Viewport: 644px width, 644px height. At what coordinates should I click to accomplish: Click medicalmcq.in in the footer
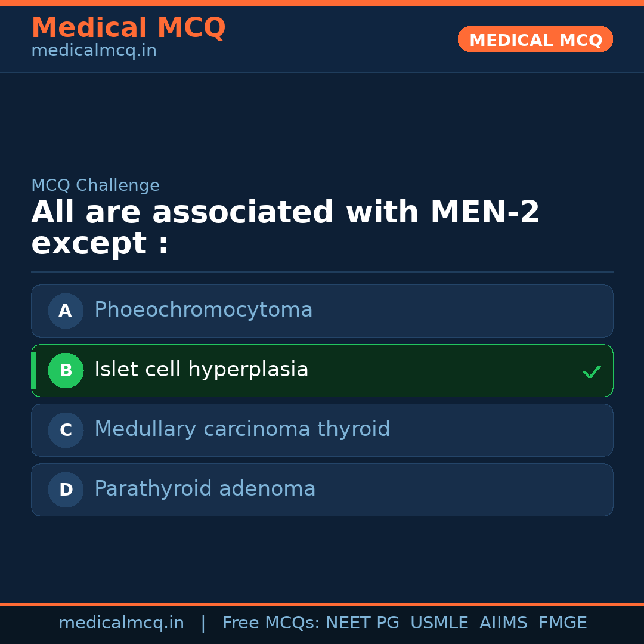121,623
